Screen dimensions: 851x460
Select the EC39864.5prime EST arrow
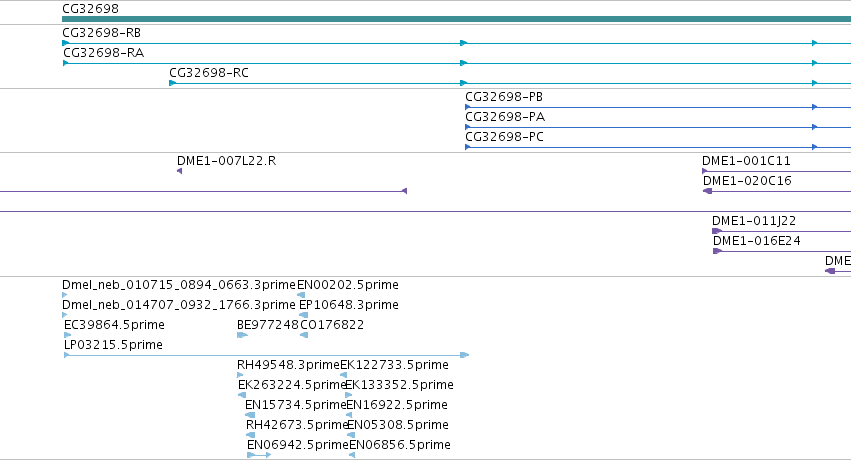tap(67, 335)
